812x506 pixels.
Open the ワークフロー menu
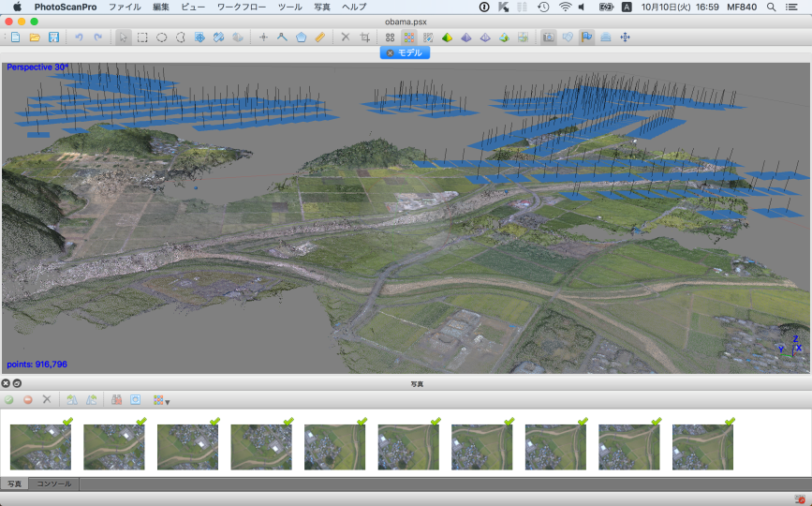click(x=241, y=7)
